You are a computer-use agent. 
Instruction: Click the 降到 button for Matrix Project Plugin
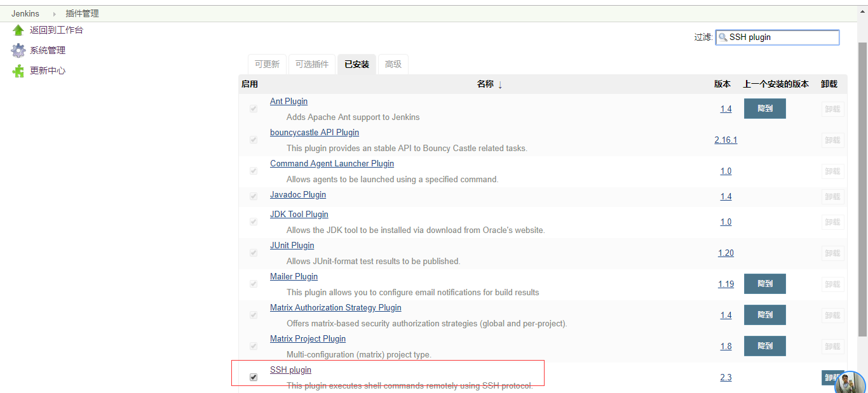coord(765,346)
